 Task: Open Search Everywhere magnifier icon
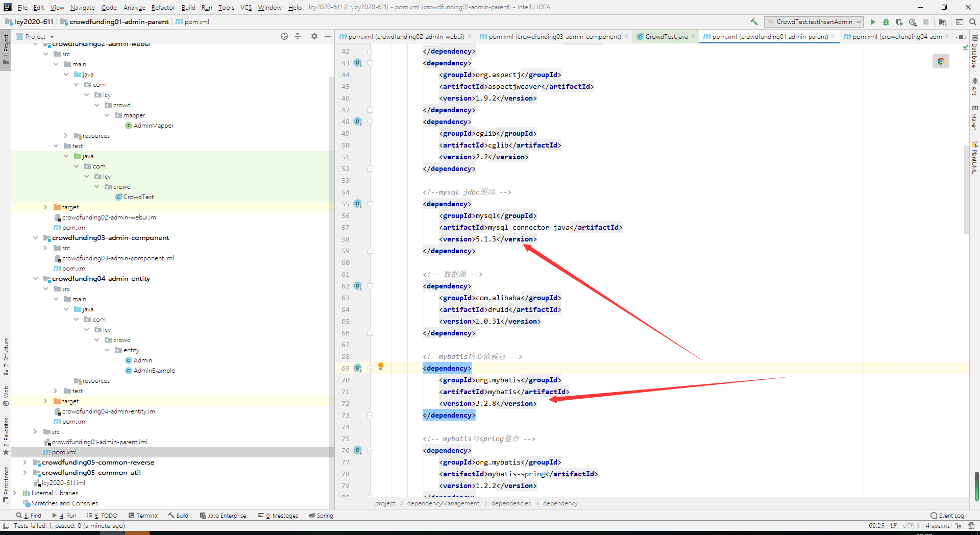(973, 22)
